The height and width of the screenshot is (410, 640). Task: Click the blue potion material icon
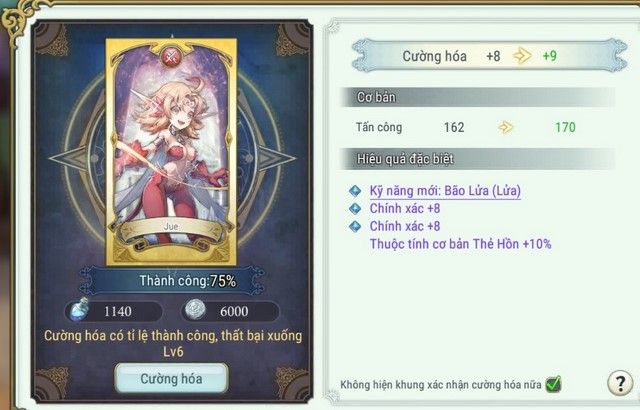pyautogui.click(x=79, y=310)
